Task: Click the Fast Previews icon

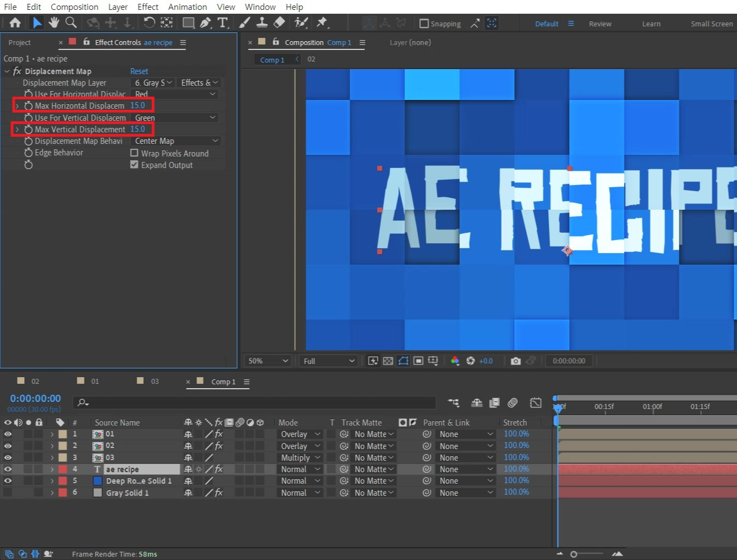Action: [373, 361]
